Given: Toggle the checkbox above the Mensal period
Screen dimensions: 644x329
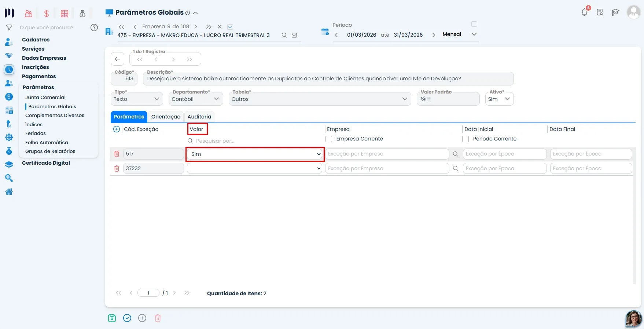Looking at the screenshot, I should [474, 24].
